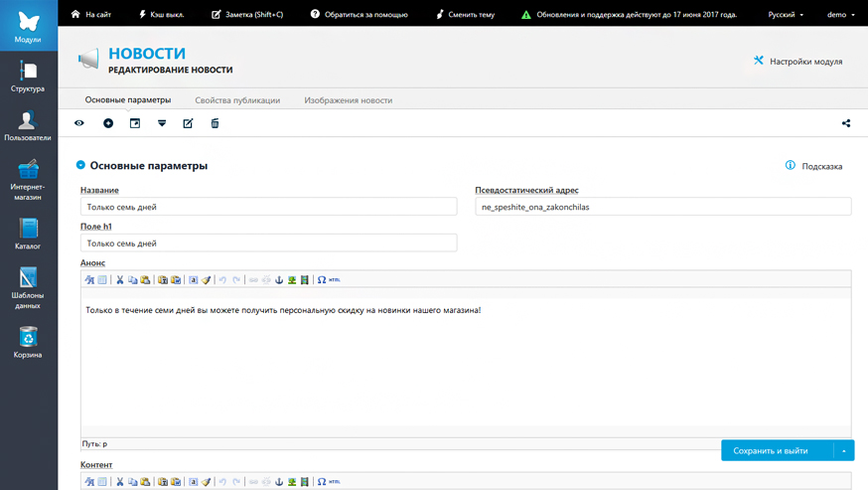
Task: Click the updates and support notice
Action: [630, 14]
